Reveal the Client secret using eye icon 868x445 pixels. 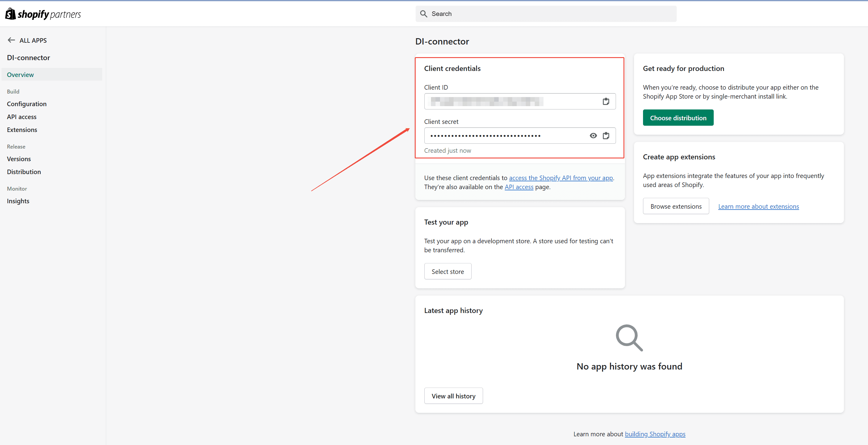(593, 136)
